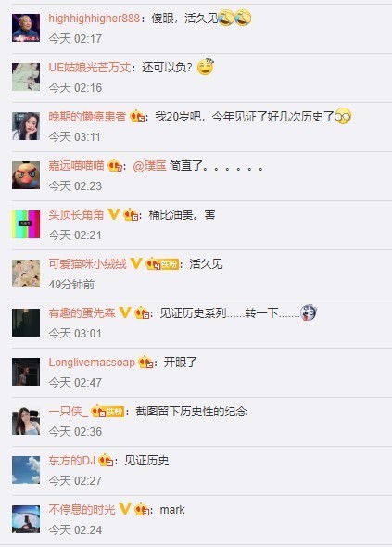Click V verified icon beside 有趣的蛋先森

coord(125,312)
